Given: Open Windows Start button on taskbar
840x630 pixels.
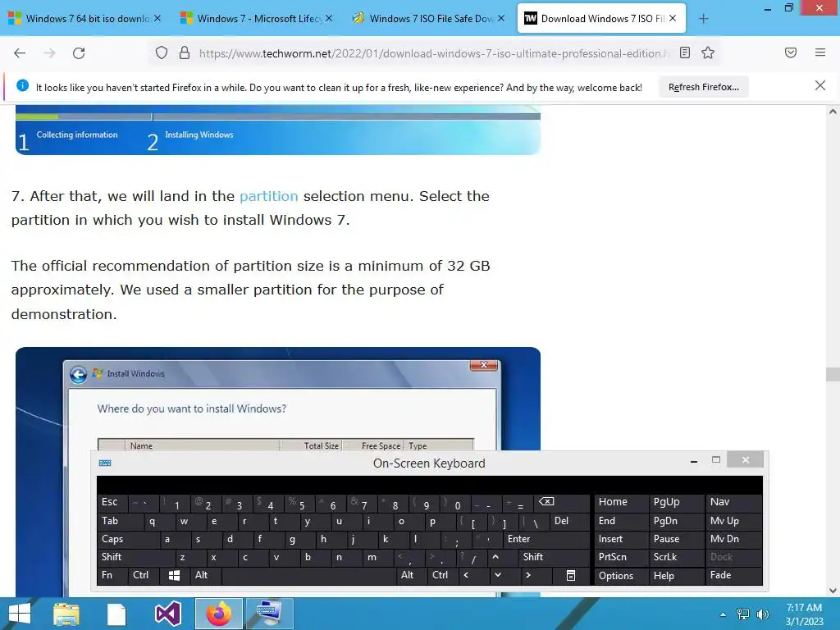Looking at the screenshot, I should pyautogui.click(x=20, y=614).
